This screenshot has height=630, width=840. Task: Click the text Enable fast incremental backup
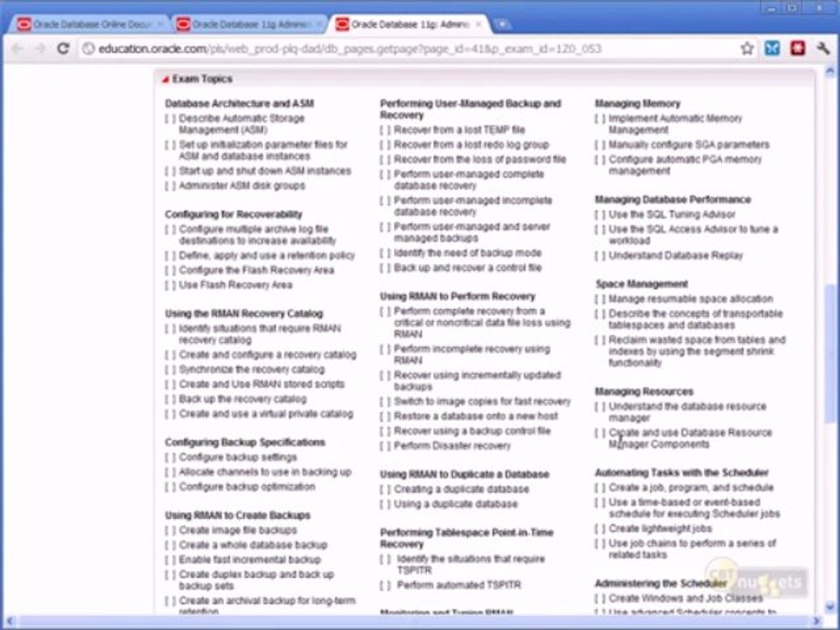[249, 560]
